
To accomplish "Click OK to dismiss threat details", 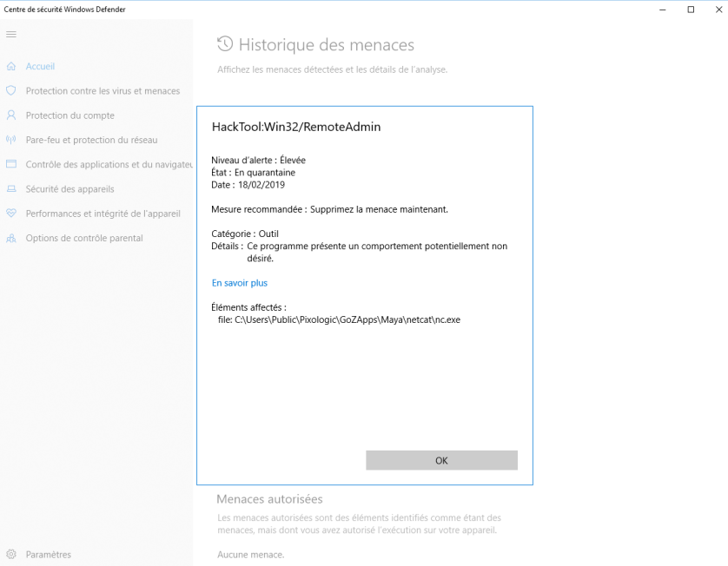I will pos(441,460).
